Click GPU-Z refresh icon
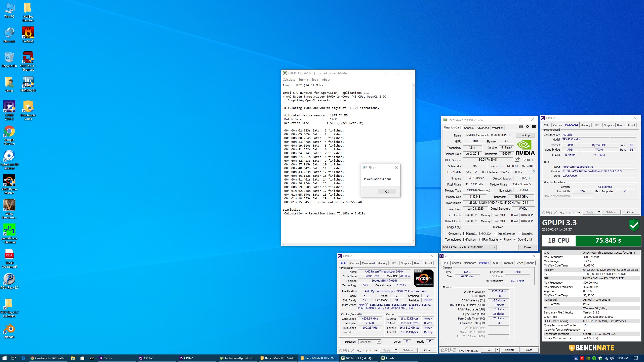Viewport: 644px width, 362px height. [x=527, y=127]
